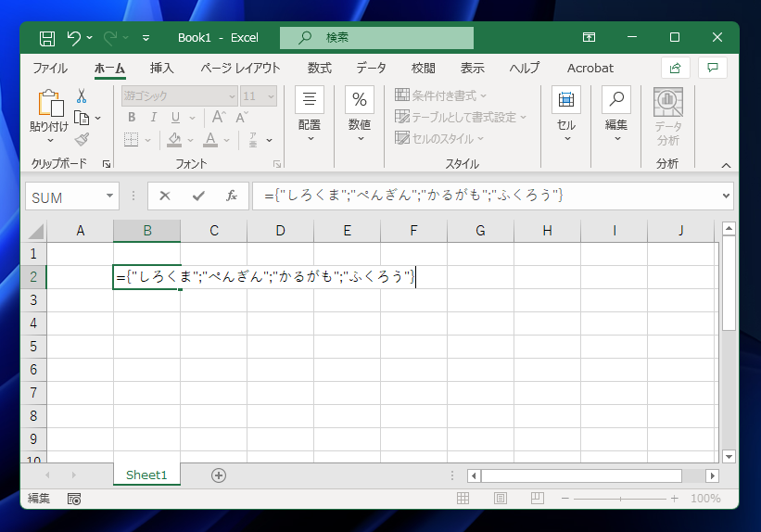The image size is (761, 532).
Task: Select column G header
Action: pos(480,231)
